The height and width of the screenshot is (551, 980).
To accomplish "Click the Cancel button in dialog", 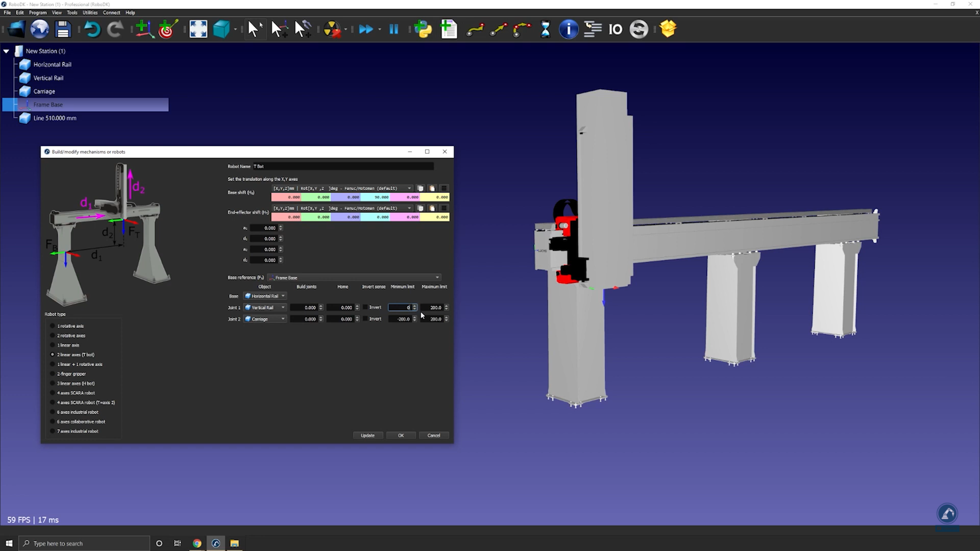I will tap(433, 436).
